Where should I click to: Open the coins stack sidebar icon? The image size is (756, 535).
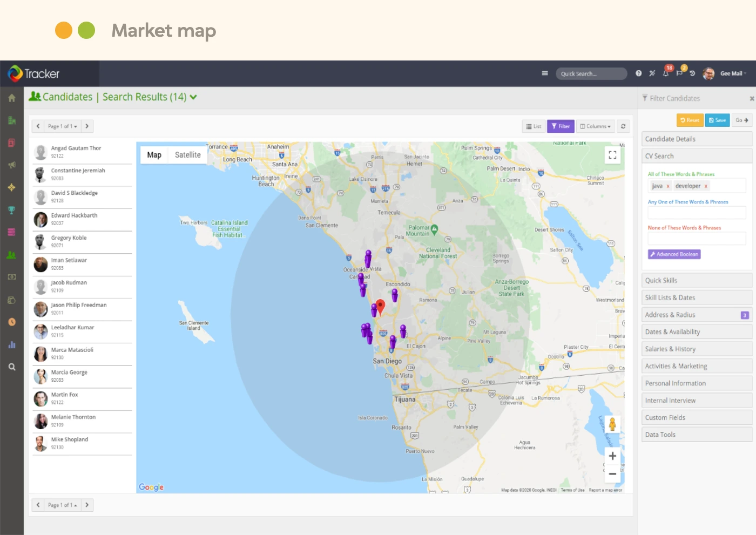pyautogui.click(x=11, y=300)
